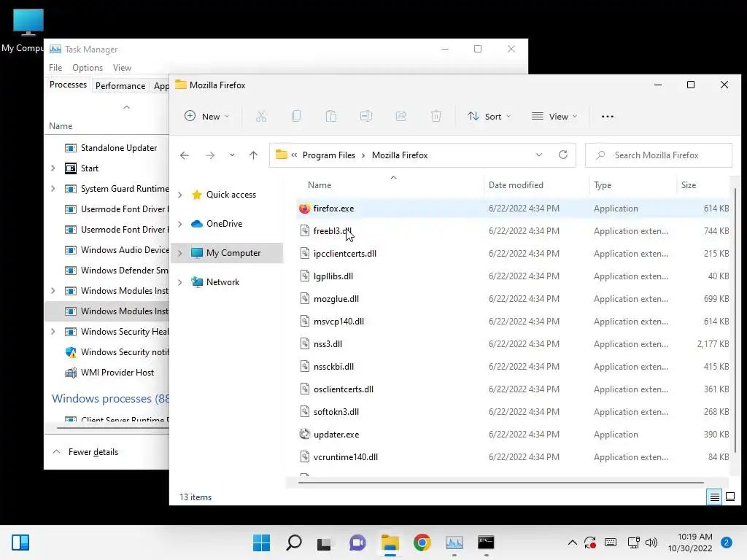Expand Quick access in navigation pane
This screenshot has height=560, width=747.
point(180,195)
